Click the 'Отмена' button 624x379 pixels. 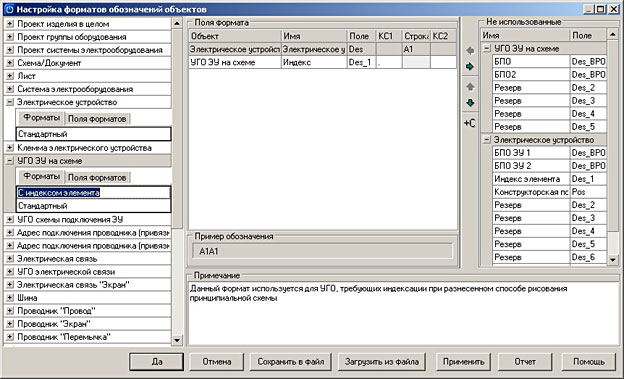coord(216,361)
